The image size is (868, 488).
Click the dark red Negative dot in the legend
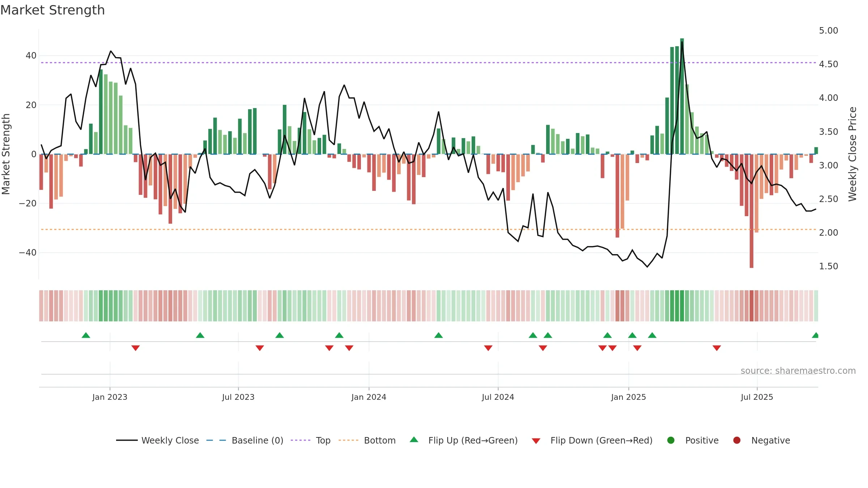tap(737, 440)
